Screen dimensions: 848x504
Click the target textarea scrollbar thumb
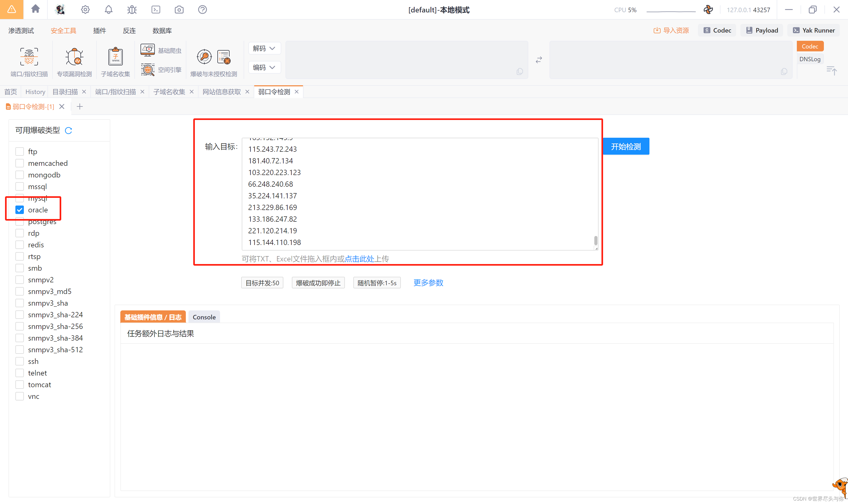[x=596, y=240]
